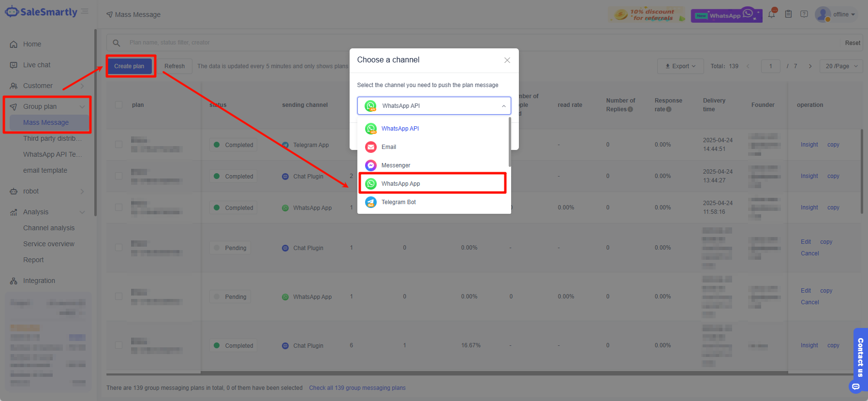Viewport: 868px width, 401px height.
Task: Check the first Completed plan row checkbox
Action: [x=118, y=145]
